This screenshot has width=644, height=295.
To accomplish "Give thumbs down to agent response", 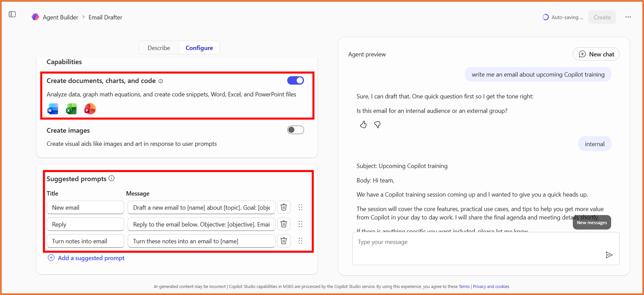I will point(377,124).
